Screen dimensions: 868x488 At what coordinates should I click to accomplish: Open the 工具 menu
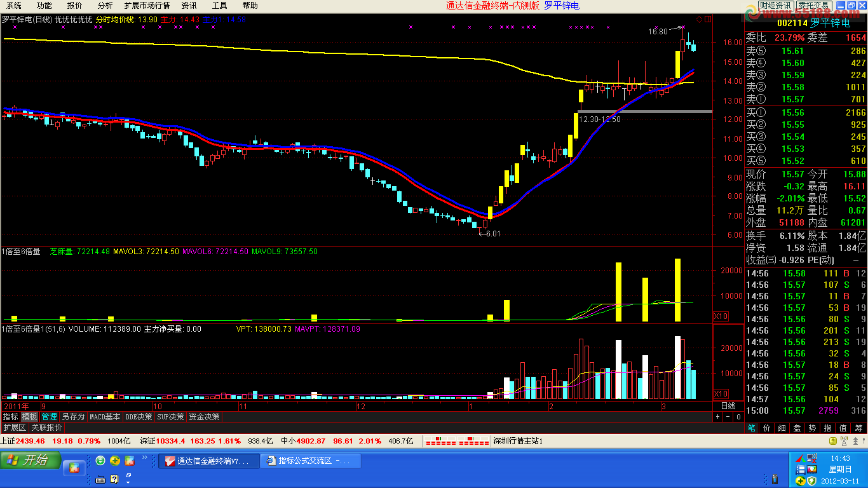point(220,5)
